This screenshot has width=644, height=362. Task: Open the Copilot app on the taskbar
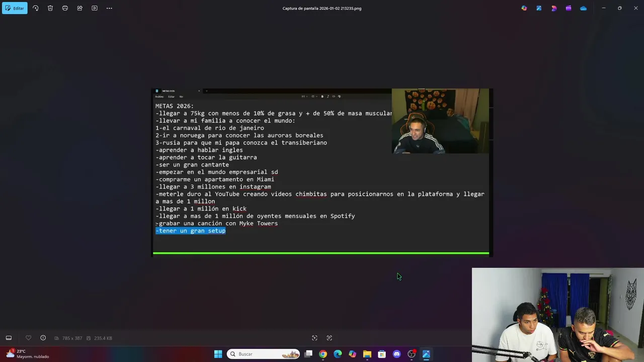(x=352, y=354)
